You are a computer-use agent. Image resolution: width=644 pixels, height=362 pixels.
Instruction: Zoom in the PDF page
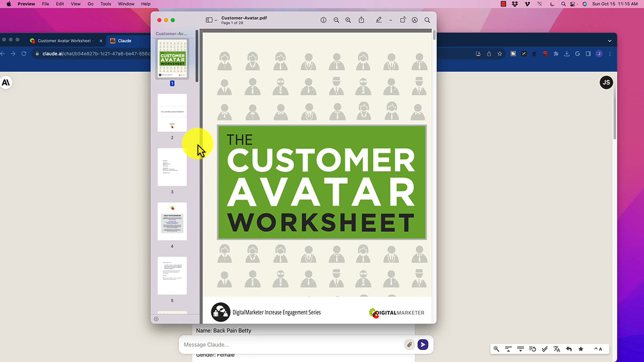click(348, 20)
